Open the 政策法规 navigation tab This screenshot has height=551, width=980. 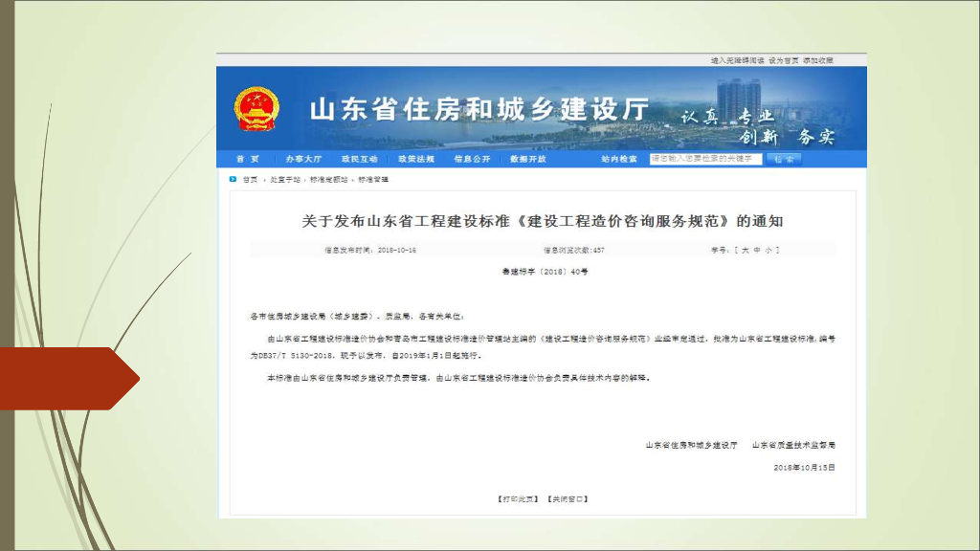tap(415, 160)
